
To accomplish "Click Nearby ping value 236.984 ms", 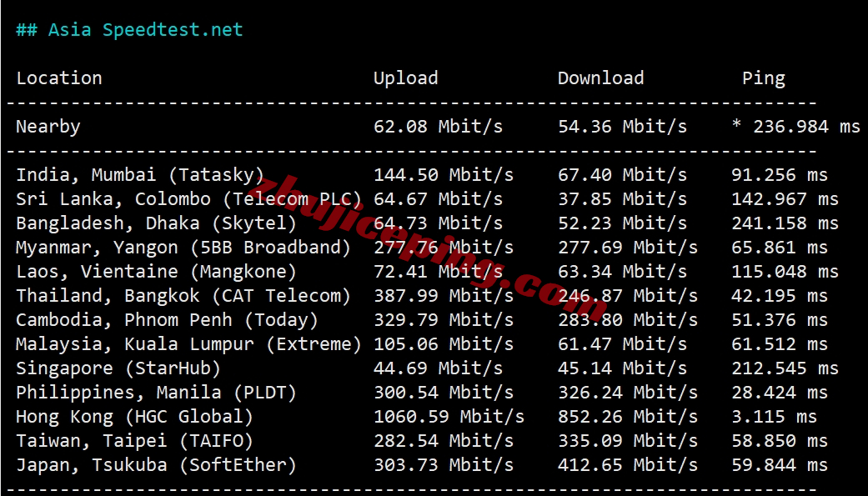I will pyautogui.click(x=806, y=127).
